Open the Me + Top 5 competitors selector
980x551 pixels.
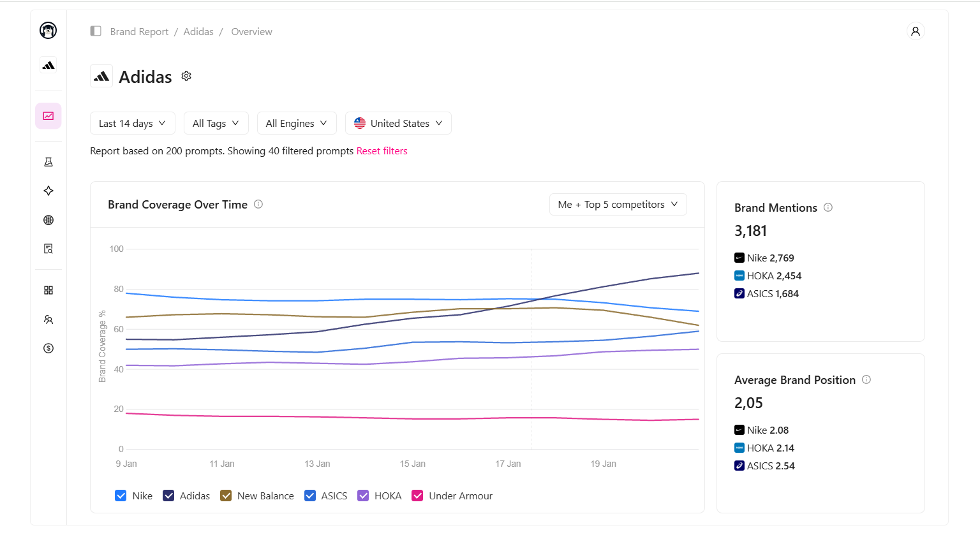tap(617, 204)
